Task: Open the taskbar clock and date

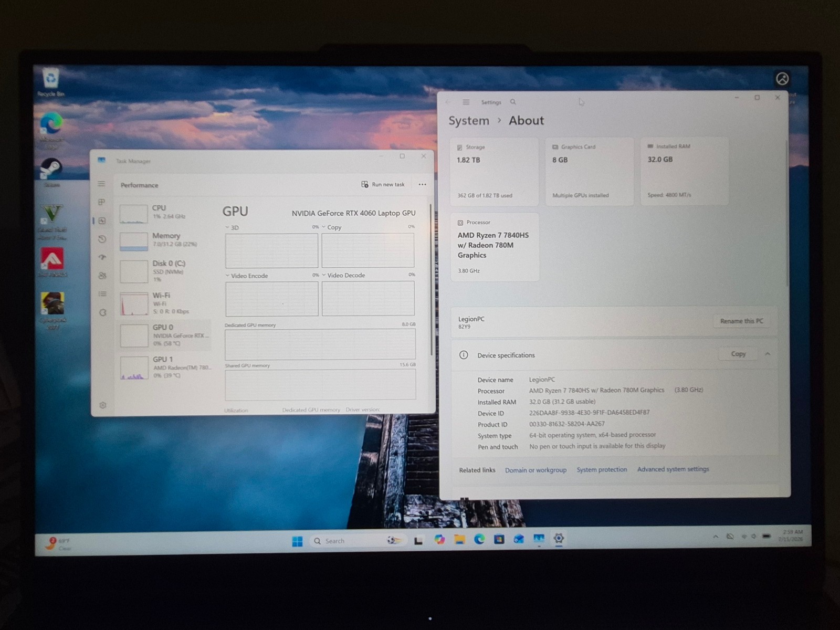Action: pyautogui.click(x=791, y=535)
